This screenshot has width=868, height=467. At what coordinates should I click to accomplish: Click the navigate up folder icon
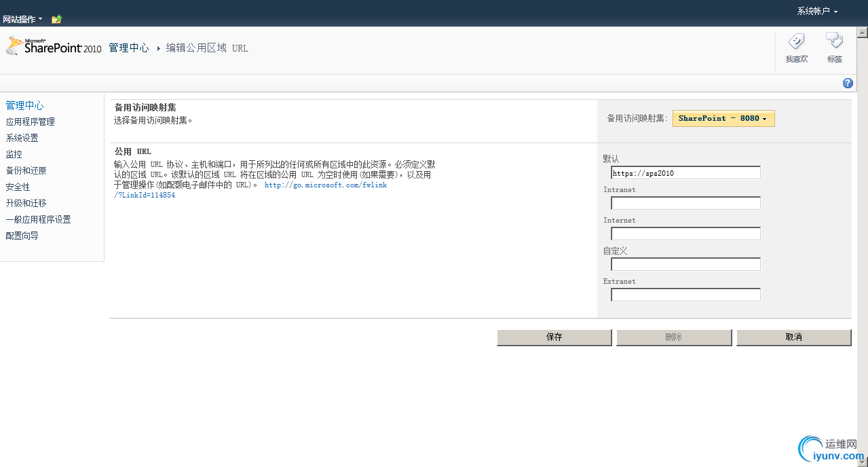[56, 19]
